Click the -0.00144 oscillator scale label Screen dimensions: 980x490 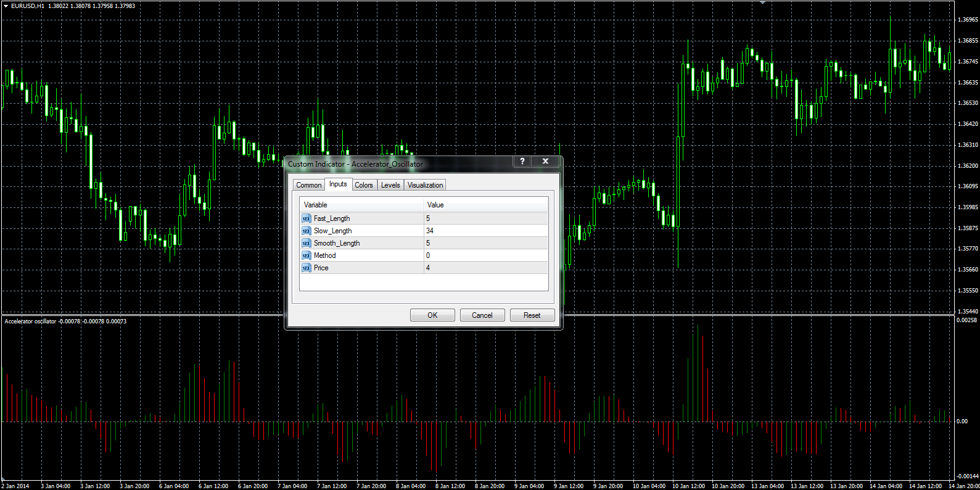click(968, 476)
